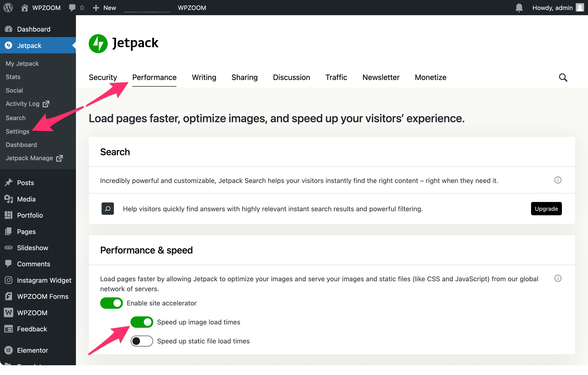Screen dimensions: 588x375
Task: Click the Feedback icon in sidebar
Action: click(9, 329)
